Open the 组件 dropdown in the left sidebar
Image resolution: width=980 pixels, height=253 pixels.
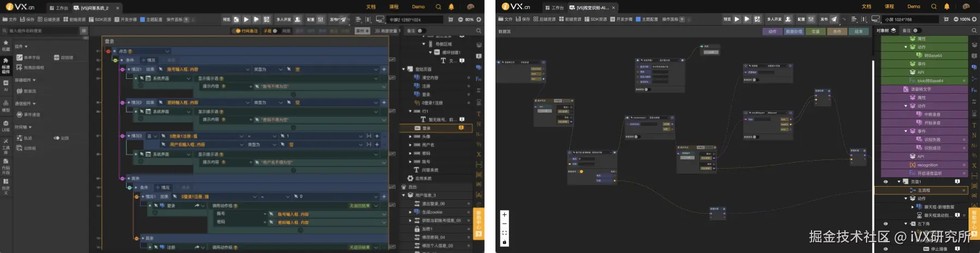tap(22, 46)
